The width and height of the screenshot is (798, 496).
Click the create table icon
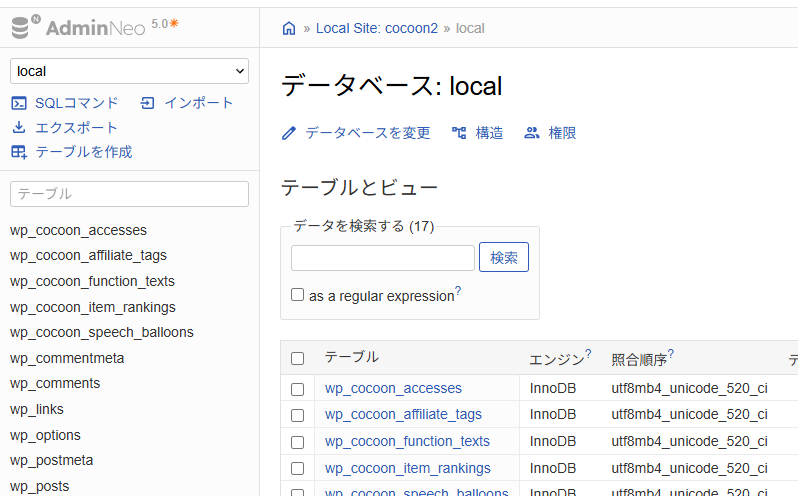[19, 152]
